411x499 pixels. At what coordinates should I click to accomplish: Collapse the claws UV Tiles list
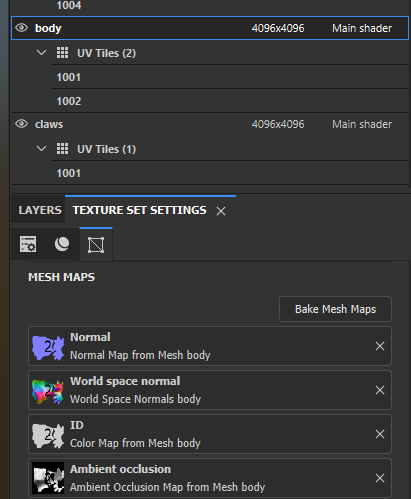point(41,148)
